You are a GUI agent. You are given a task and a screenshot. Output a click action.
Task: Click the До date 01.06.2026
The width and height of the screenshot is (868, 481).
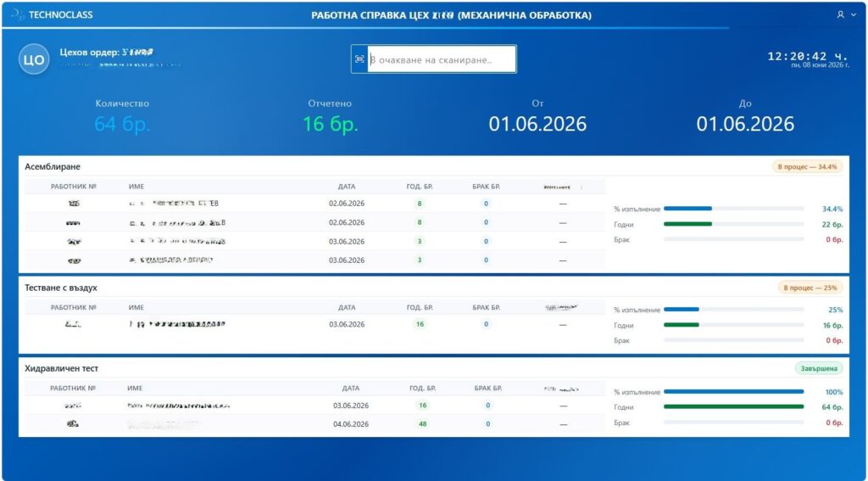point(745,124)
